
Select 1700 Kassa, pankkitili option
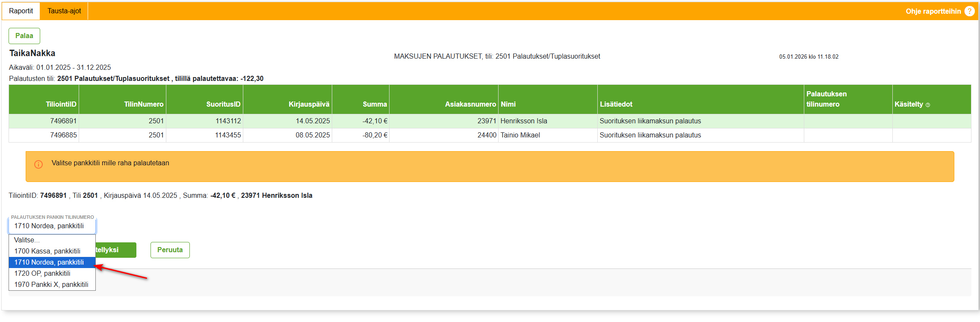47,251
